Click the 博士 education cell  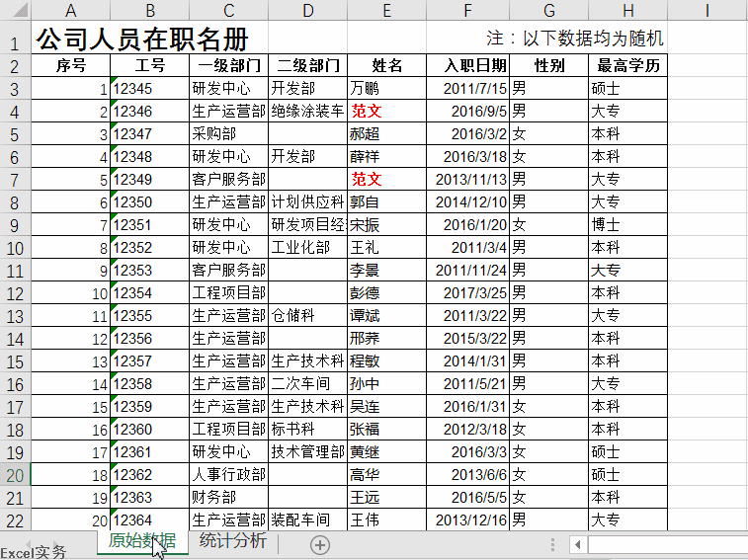tap(627, 224)
